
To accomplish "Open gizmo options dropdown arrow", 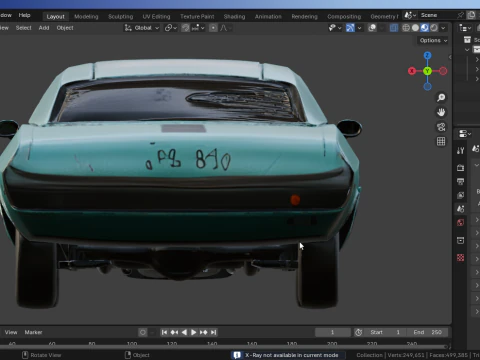I will pyautogui.click(x=359, y=28).
